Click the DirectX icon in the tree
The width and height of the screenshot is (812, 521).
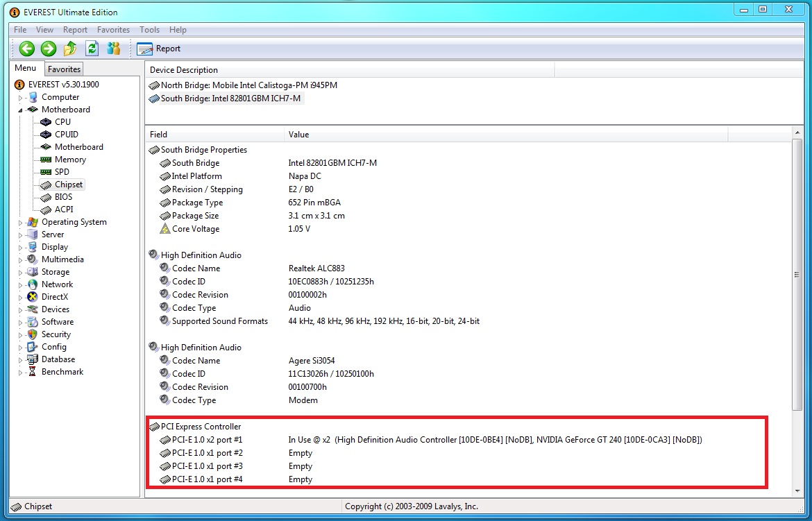click(33, 297)
